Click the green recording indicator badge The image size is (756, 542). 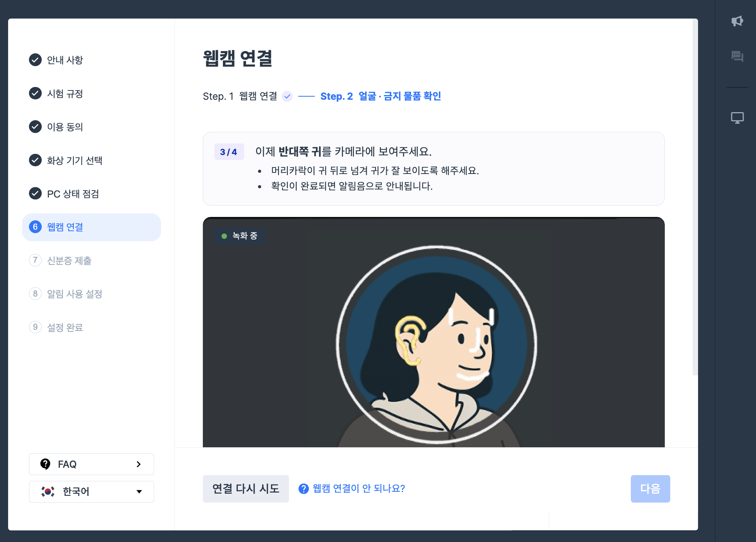(240, 236)
